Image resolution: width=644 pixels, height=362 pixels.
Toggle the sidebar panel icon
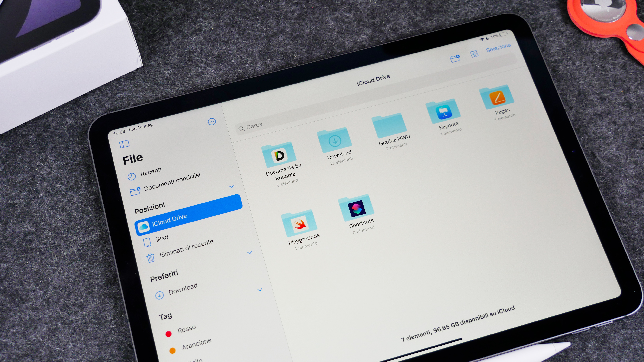coord(124,144)
